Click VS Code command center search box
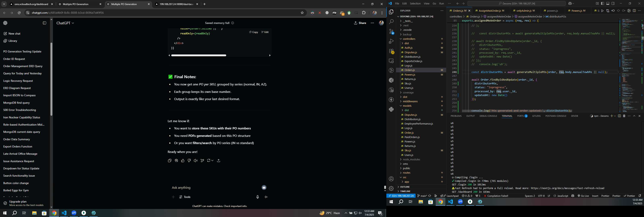644x217 pixels. tap(516, 3)
